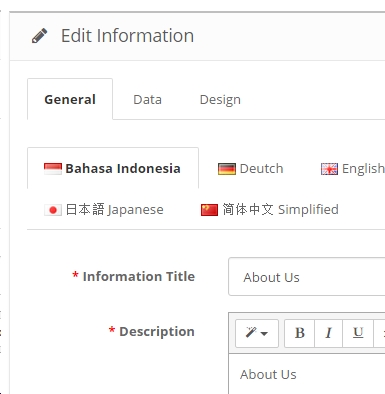385x394 pixels.
Task: Select the Simplified Chinese language tab
Action: click(270, 209)
